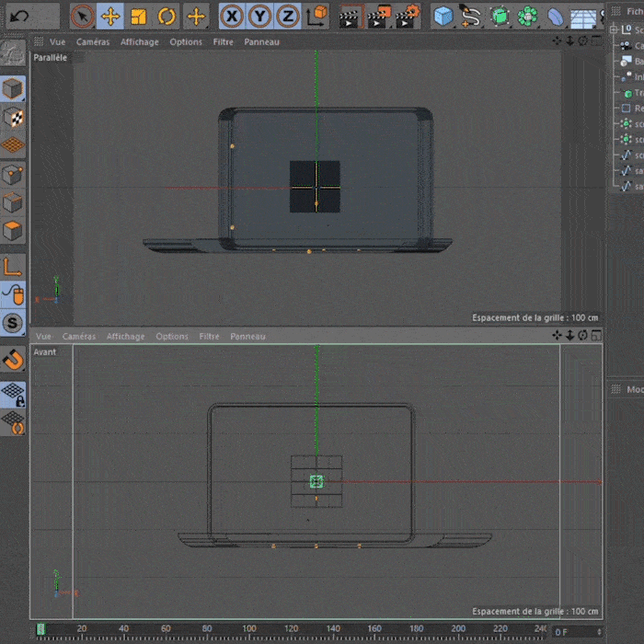
Task: Maximize the Parallèle viewport
Action: click(x=596, y=40)
